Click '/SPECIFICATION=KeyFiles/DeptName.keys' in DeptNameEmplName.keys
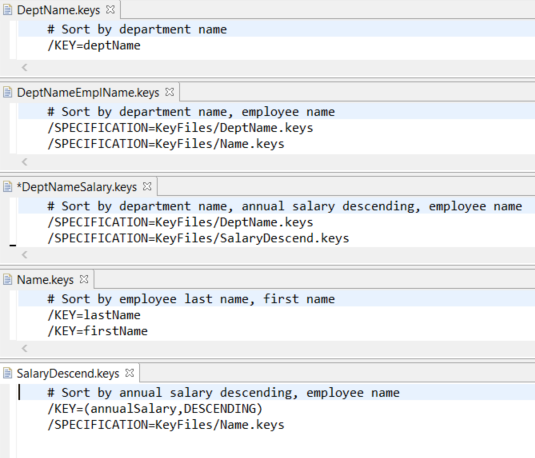The image size is (535, 458). click(180, 128)
